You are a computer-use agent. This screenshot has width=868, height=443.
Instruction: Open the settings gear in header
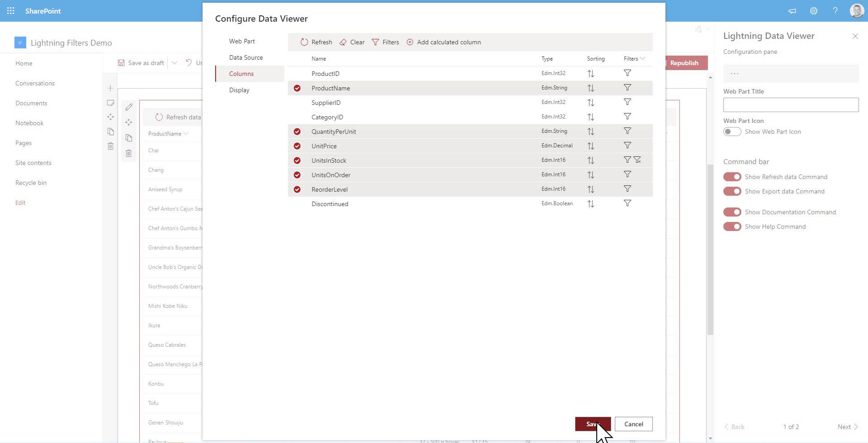[x=814, y=11]
